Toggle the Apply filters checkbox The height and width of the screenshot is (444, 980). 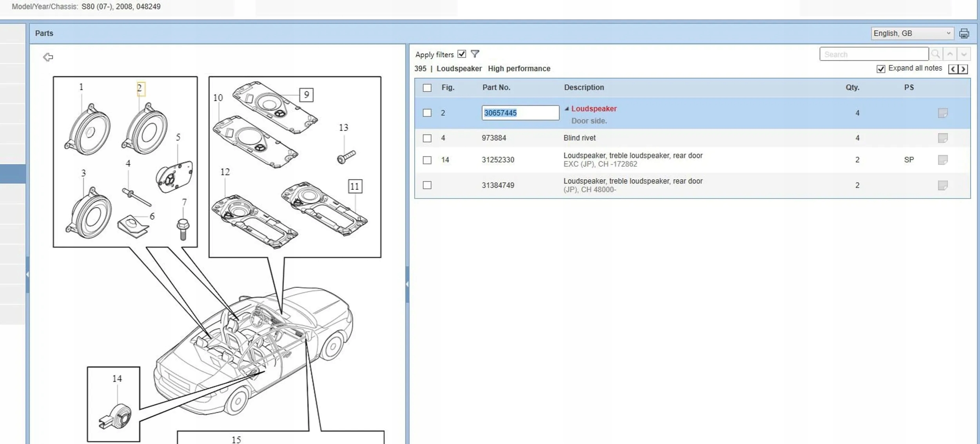[462, 54]
